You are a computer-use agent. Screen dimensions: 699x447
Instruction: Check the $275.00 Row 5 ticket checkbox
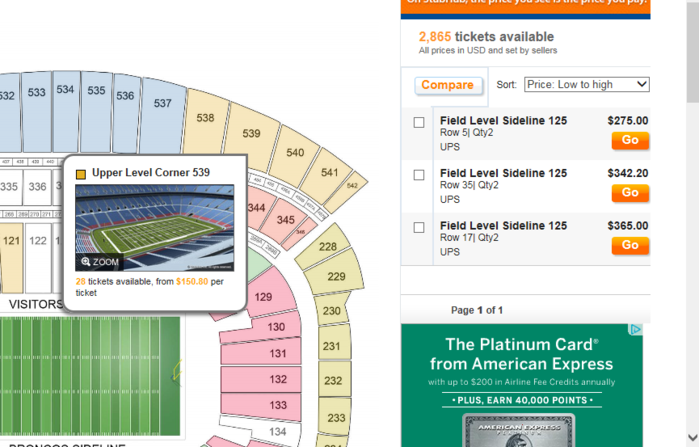pyautogui.click(x=419, y=123)
